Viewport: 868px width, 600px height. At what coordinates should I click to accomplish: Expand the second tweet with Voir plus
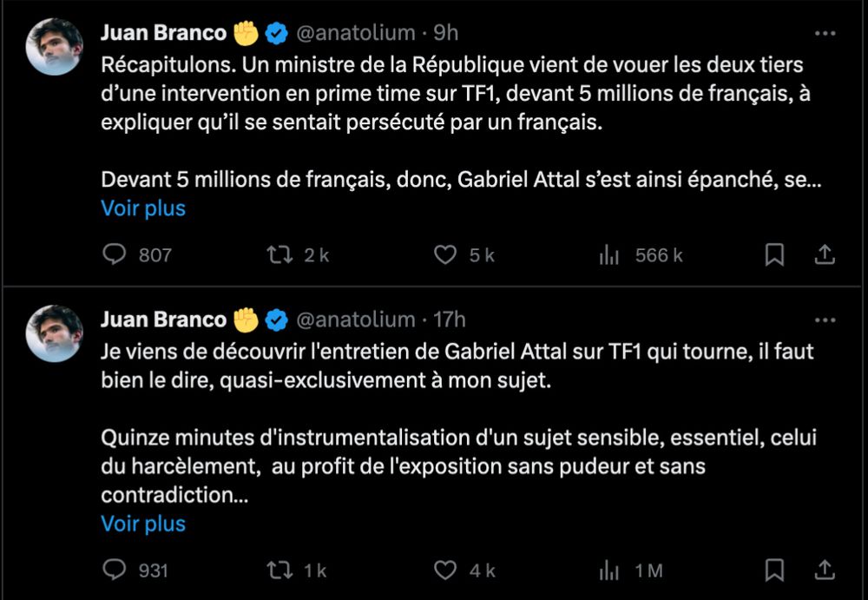(142, 524)
